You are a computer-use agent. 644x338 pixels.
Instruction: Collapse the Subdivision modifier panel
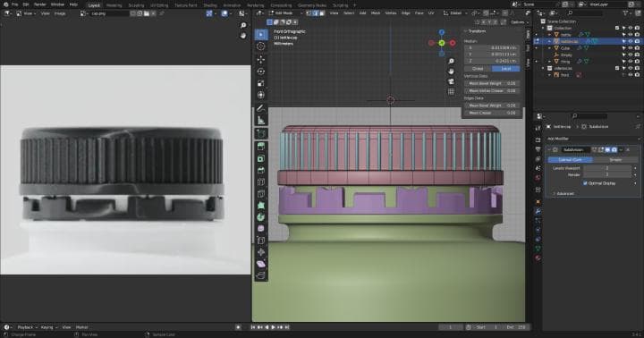(549, 150)
